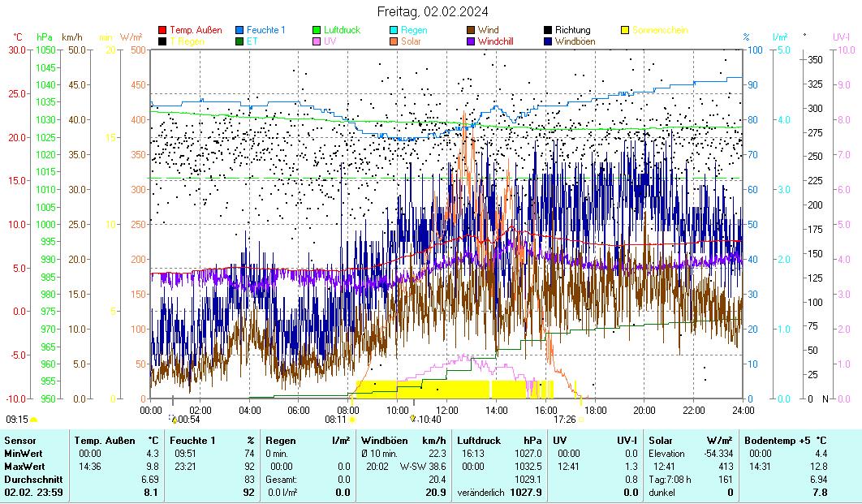862x504 pixels.
Task: Click the chart title Freitag, 02.02.2024
Action: (432, 11)
